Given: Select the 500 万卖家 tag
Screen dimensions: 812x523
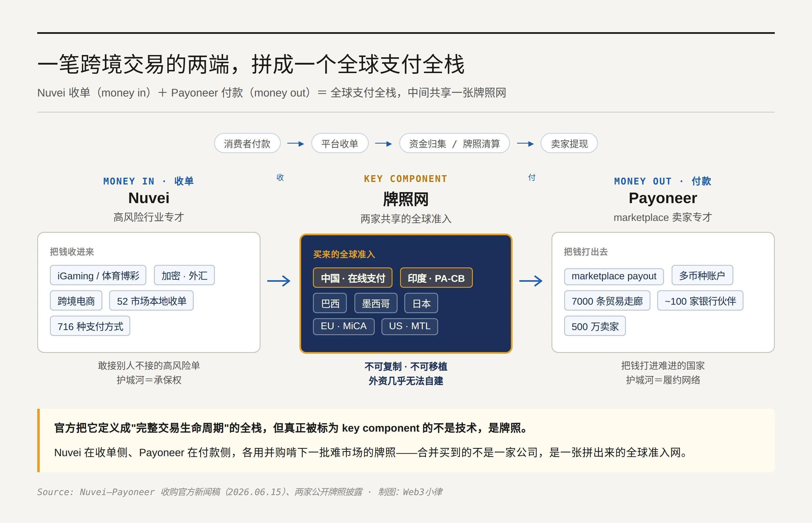Looking at the screenshot, I should click(x=595, y=326).
